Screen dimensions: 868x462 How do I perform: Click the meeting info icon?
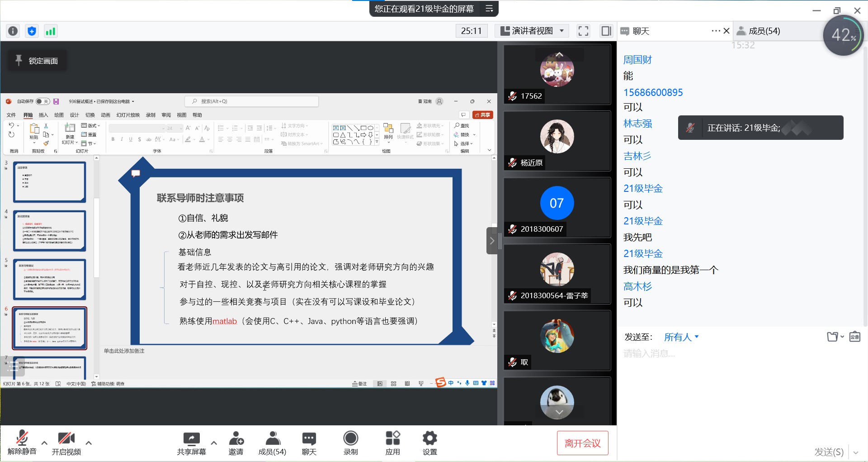[x=13, y=31]
